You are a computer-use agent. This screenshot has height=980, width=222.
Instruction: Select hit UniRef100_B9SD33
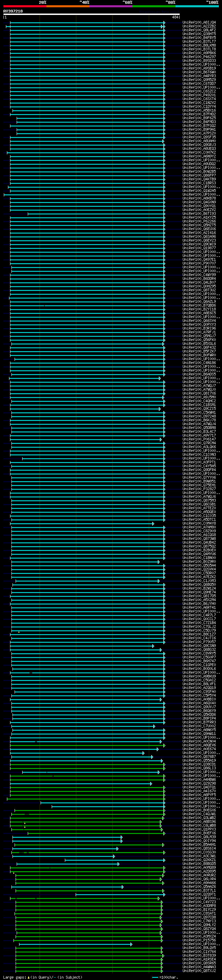point(199,60)
